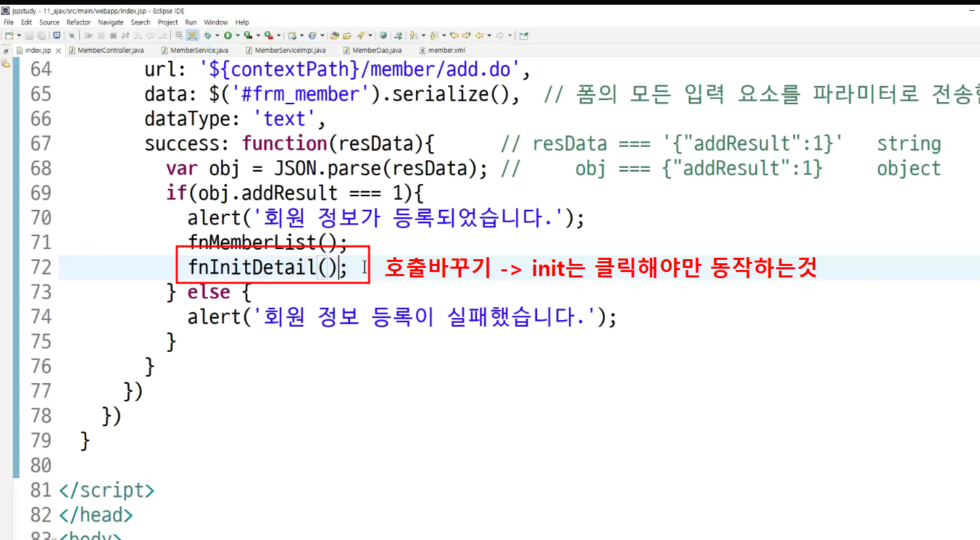
Task: Click the Next Annotation icon
Action: click(x=413, y=35)
